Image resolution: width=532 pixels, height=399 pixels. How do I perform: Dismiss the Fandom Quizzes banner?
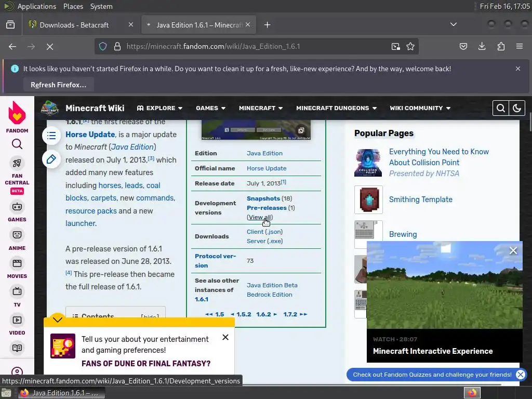pyautogui.click(x=521, y=375)
